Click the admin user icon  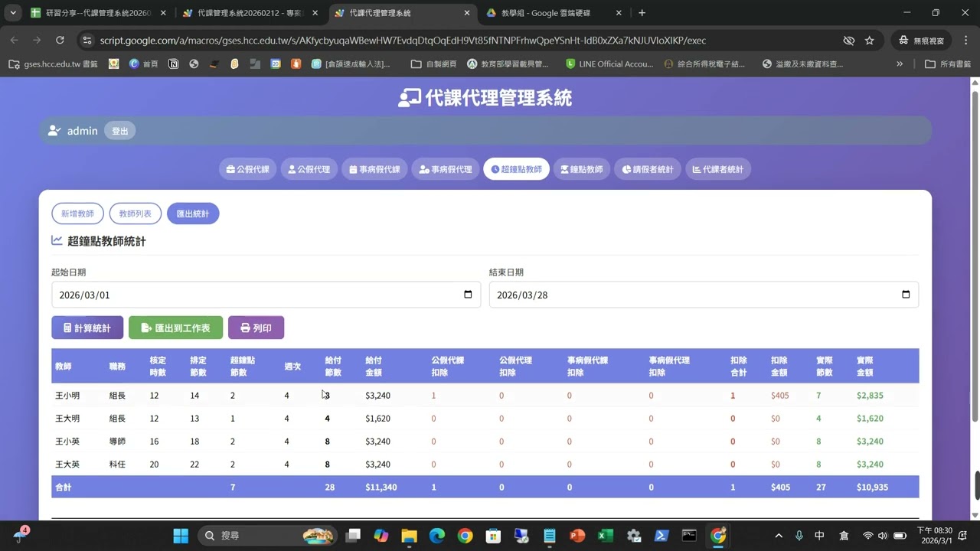click(x=54, y=131)
